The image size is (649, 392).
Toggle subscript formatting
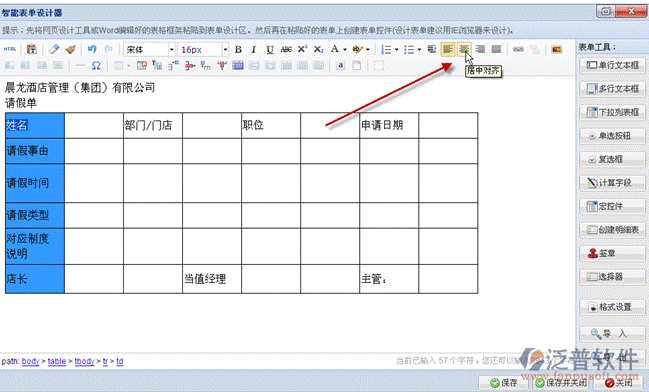(318, 49)
